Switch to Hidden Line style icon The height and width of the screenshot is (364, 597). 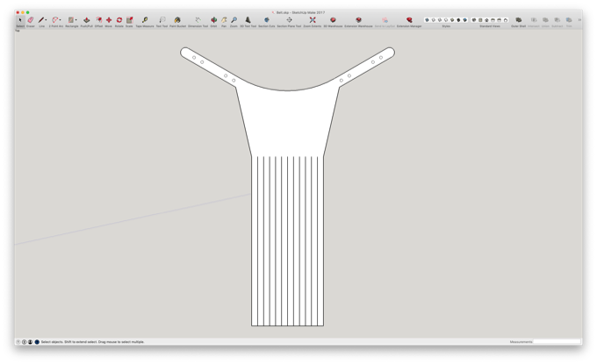[446, 20]
